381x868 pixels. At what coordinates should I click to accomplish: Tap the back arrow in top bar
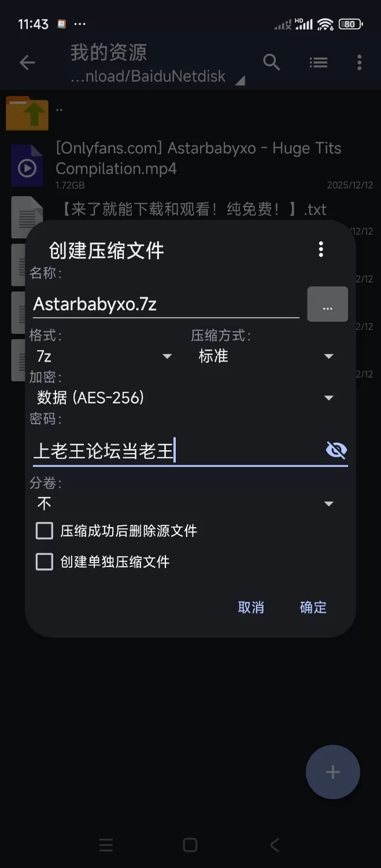pos(27,62)
